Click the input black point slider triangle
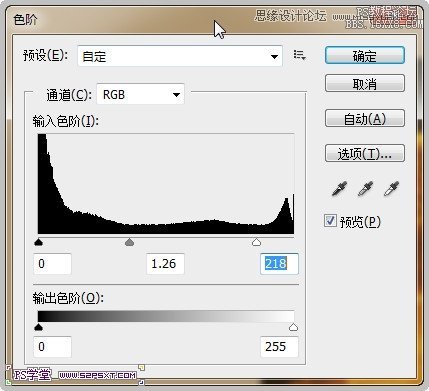Image resolution: width=429 pixels, height=391 pixels. (39, 242)
